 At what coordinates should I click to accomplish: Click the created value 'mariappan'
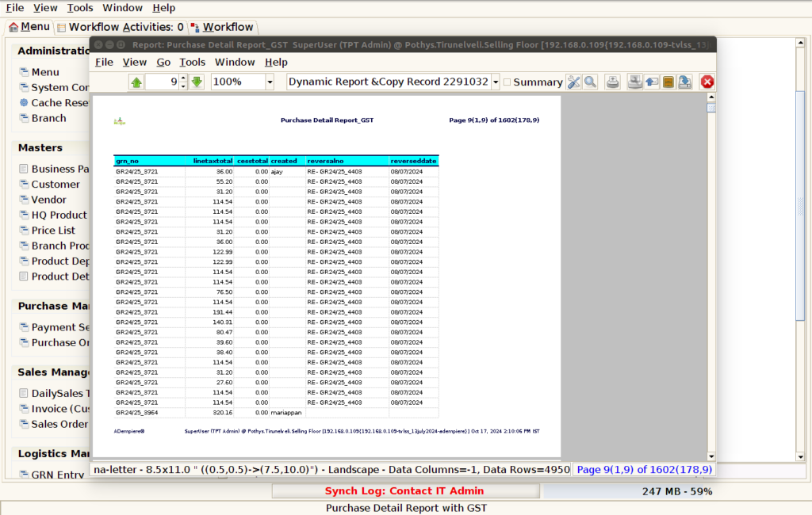click(285, 413)
